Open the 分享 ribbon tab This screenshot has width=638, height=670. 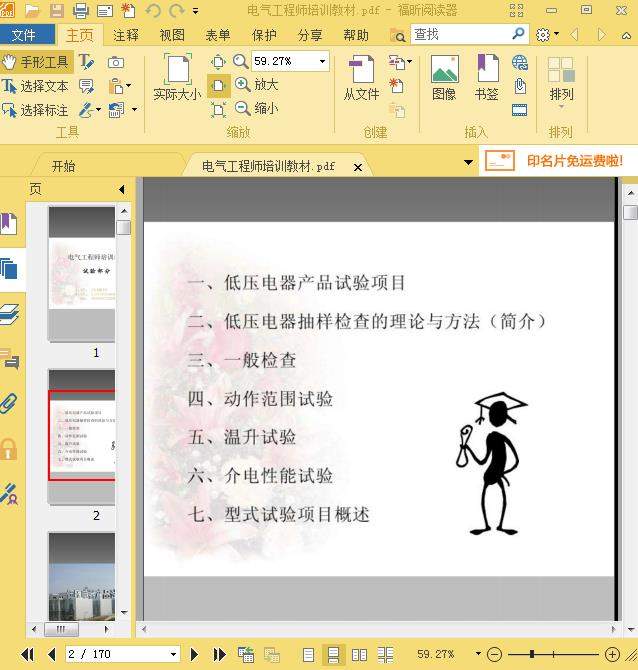[x=310, y=35]
